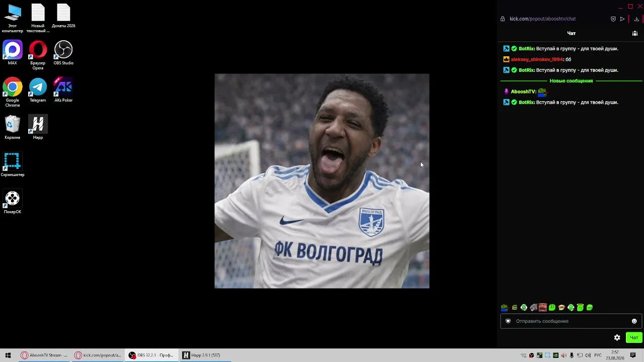Open browser downloads icon in popout window
The image size is (644, 362).
(636, 19)
